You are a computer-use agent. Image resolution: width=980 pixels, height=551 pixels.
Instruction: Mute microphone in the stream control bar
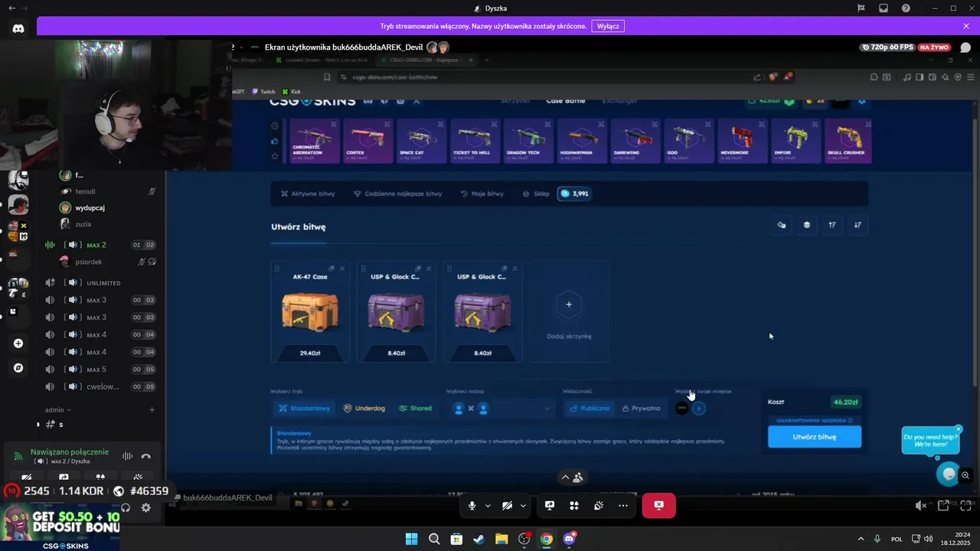(472, 506)
